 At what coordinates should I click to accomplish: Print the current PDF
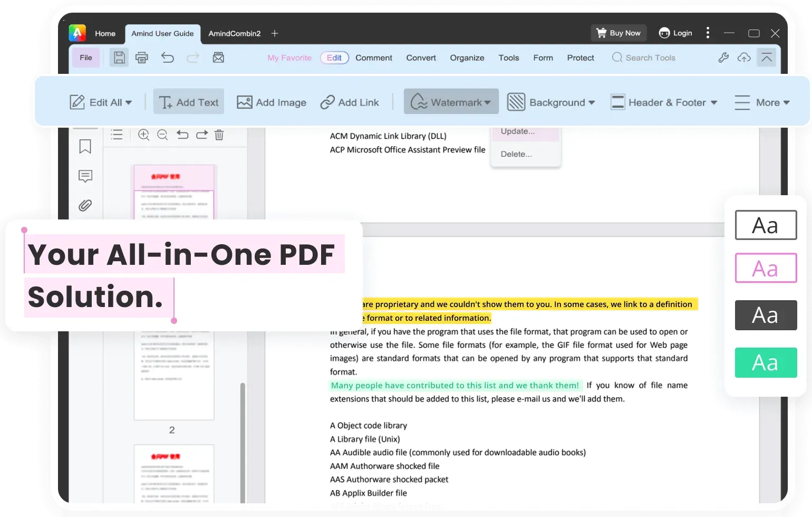coord(142,58)
